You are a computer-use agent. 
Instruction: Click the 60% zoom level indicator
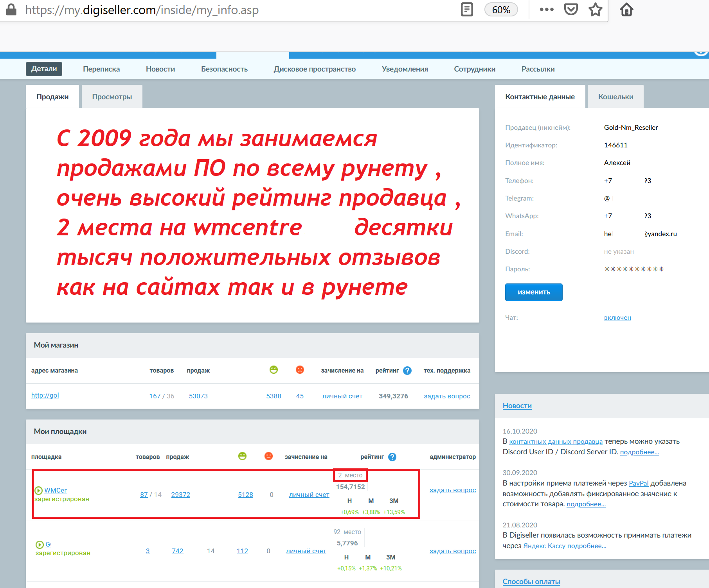[x=501, y=10]
